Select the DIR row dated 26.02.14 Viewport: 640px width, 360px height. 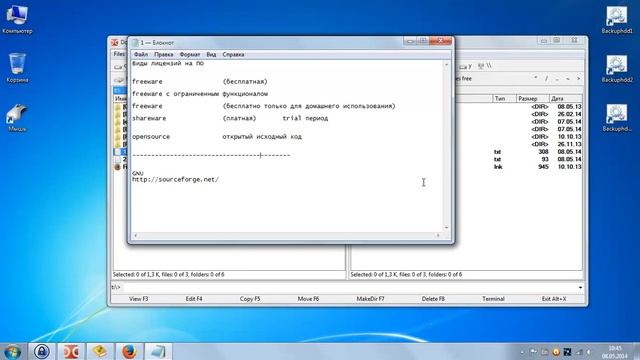(x=467, y=114)
